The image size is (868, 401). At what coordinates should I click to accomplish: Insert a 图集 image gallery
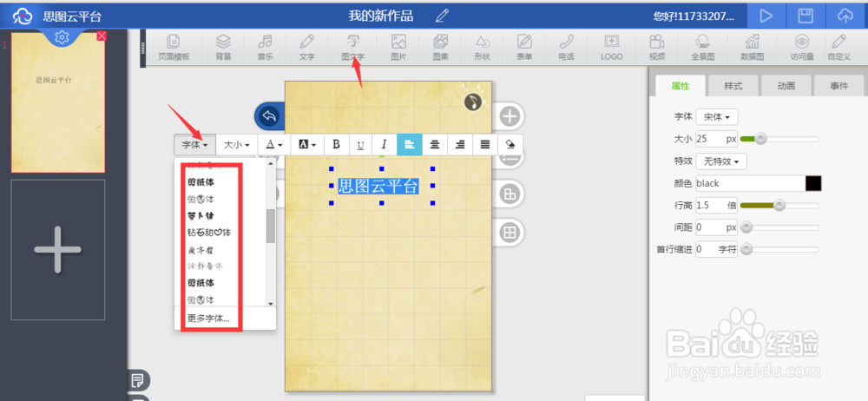pos(441,47)
